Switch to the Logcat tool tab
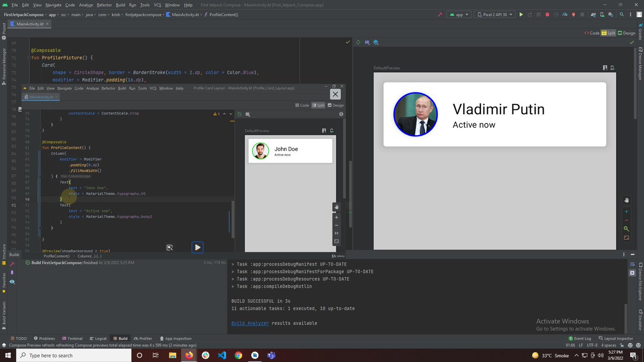 (x=98, y=338)
